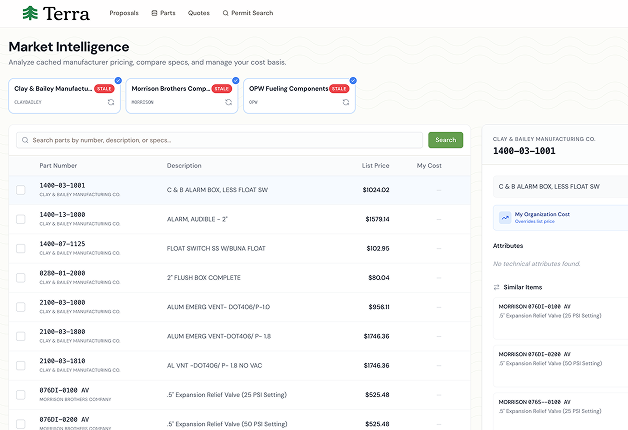This screenshot has width=628, height=430.
Task: Refresh OPW Fueling Components pricing icon
Action: click(346, 102)
